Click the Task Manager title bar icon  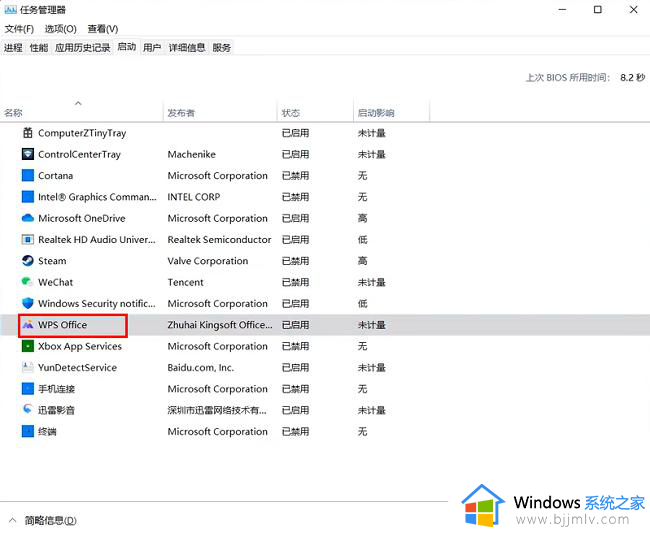[x=10, y=10]
